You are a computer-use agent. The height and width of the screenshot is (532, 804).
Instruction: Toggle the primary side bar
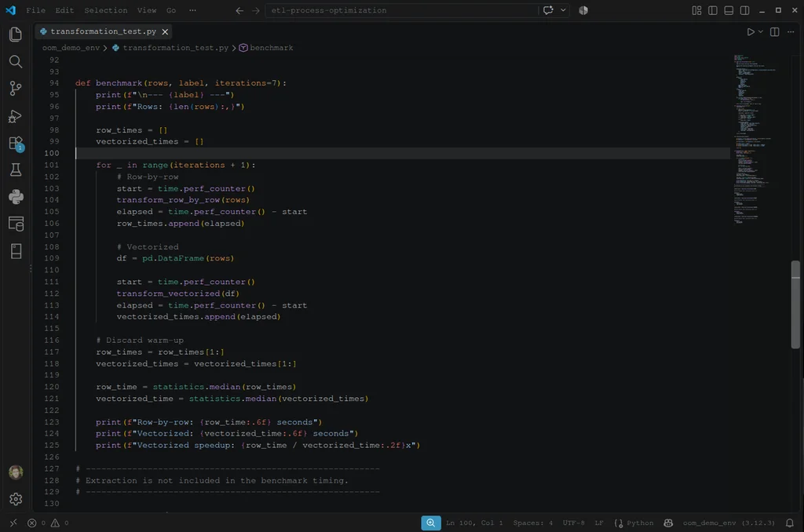tap(713, 10)
